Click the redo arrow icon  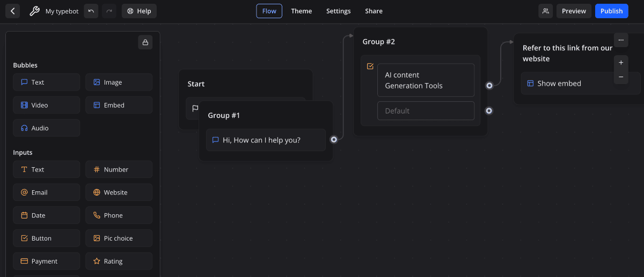point(109,11)
